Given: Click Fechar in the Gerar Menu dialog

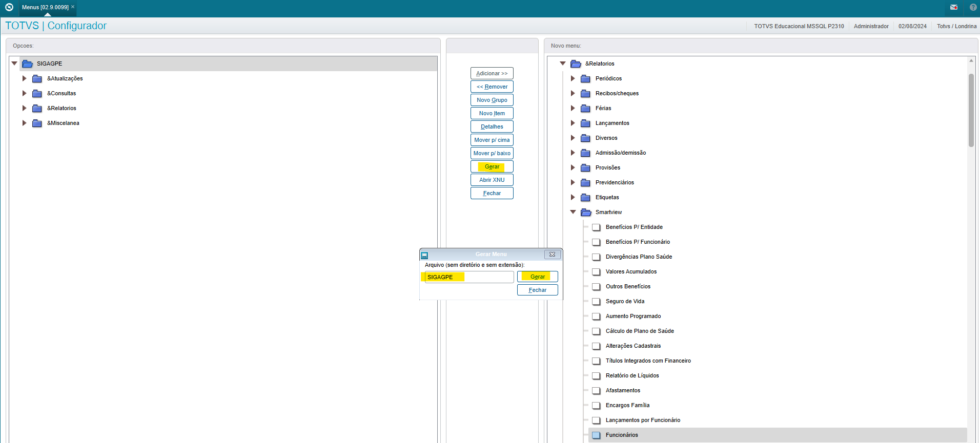Looking at the screenshot, I should 538,290.
